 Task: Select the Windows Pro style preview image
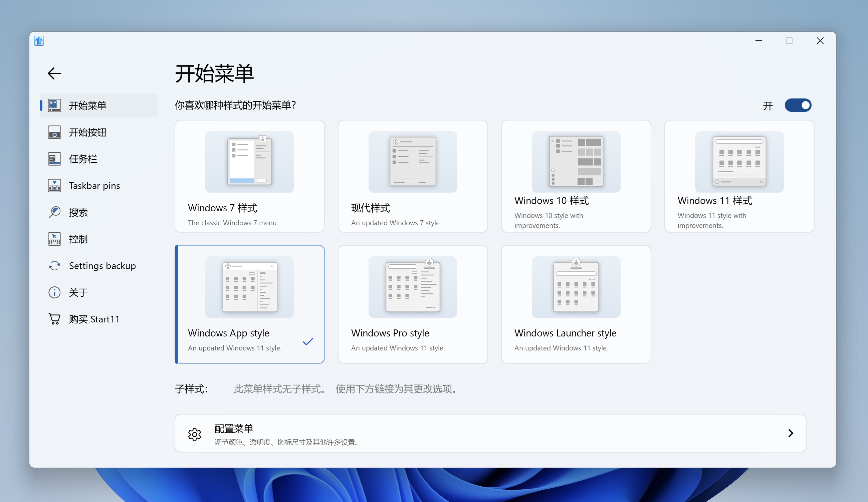point(412,287)
